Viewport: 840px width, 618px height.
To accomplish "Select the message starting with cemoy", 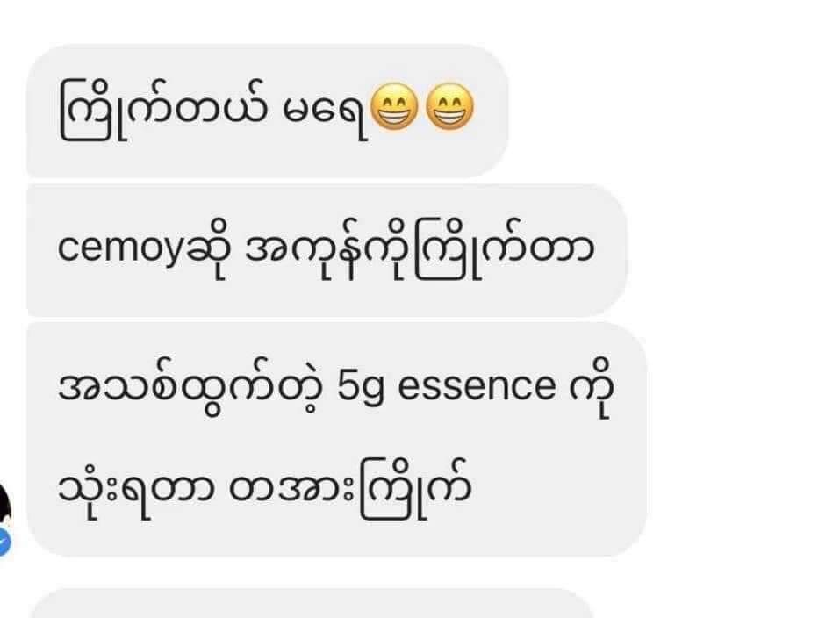I will (327, 250).
